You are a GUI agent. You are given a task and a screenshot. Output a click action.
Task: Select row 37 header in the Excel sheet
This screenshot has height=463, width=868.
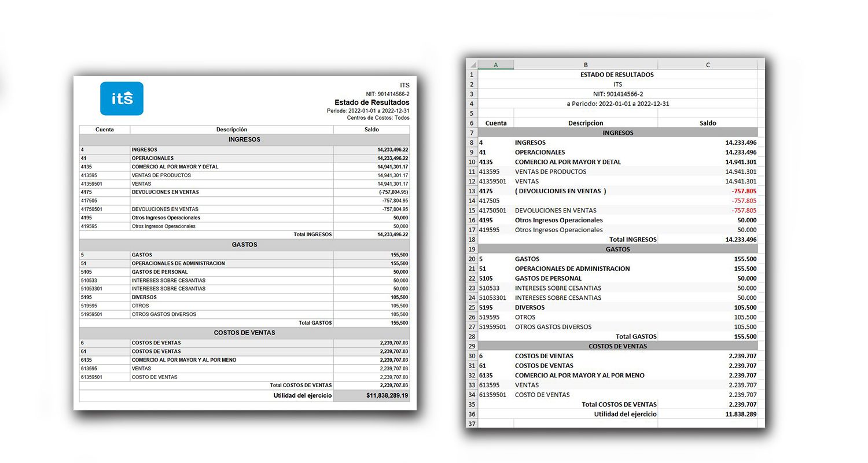click(x=472, y=424)
